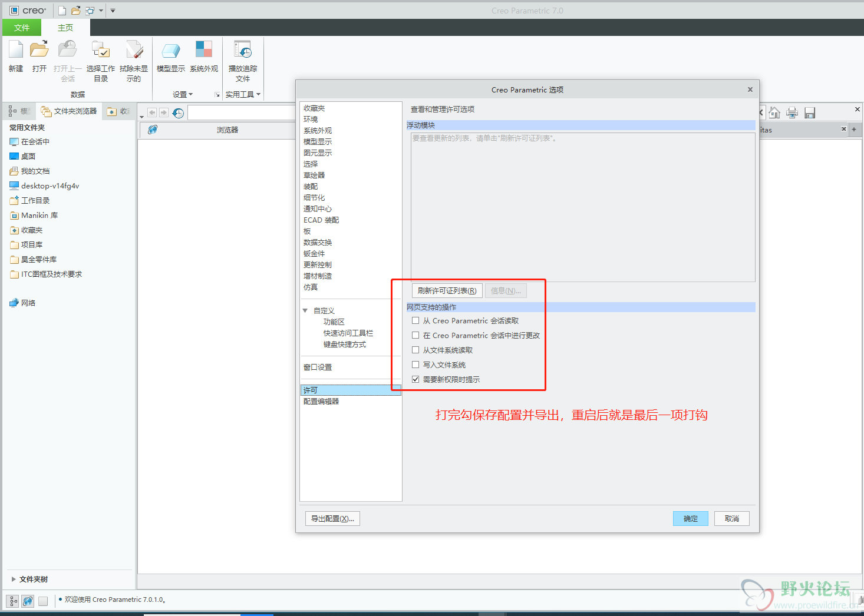
Task: Click 导出配置(X)... button
Action: pyautogui.click(x=333, y=518)
